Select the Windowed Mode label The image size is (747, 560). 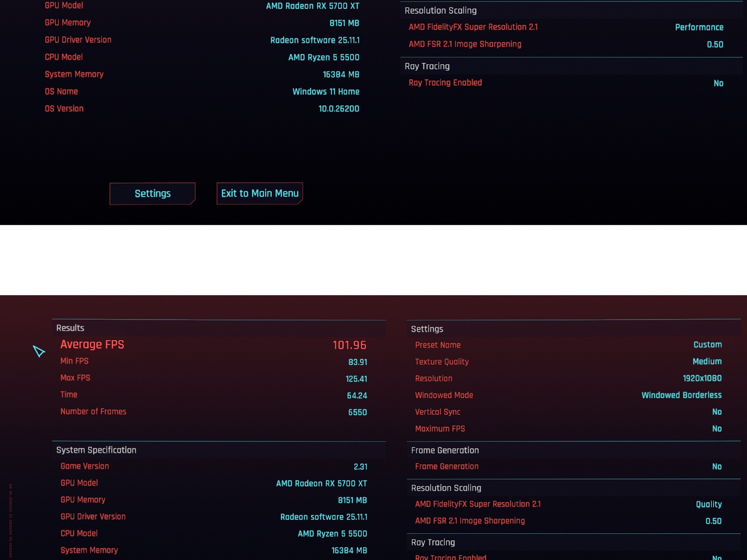(444, 395)
